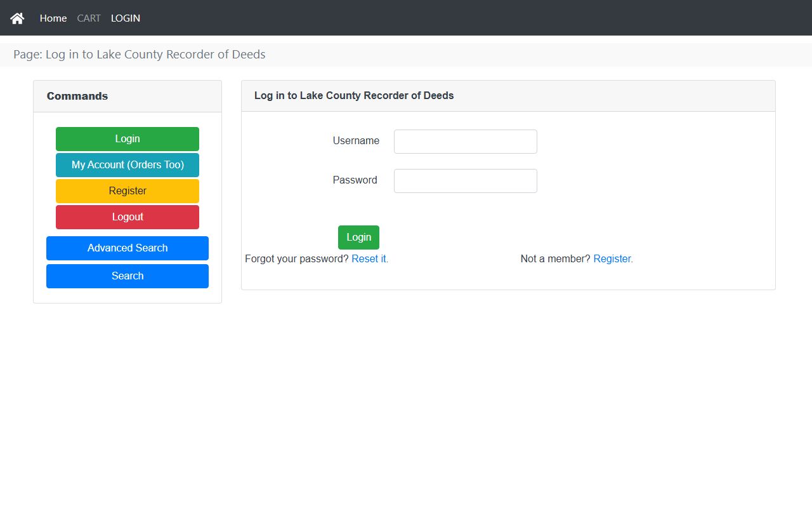Screen dimensions: 812x508
Task: Open the Home menu item
Action: click(x=53, y=18)
